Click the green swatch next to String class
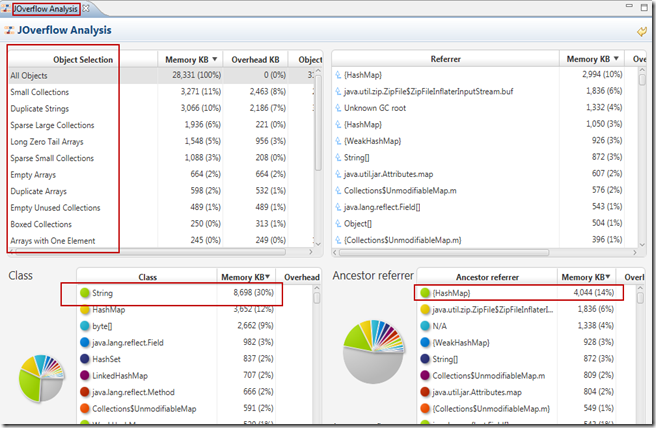The height and width of the screenshot is (428, 656). tap(85, 293)
